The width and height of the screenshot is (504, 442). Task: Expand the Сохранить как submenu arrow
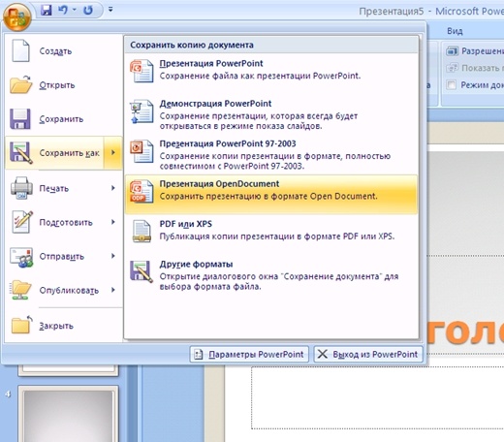click(x=113, y=153)
